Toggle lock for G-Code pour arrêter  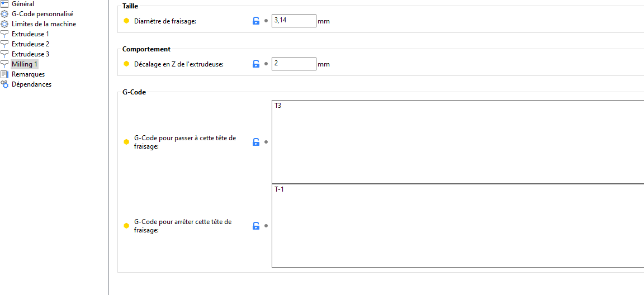(256, 226)
